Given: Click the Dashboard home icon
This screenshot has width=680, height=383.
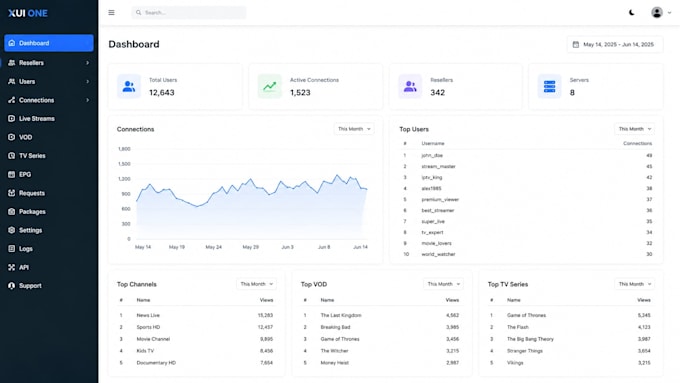Looking at the screenshot, I should pyautogui.click(x=12, y=43).
